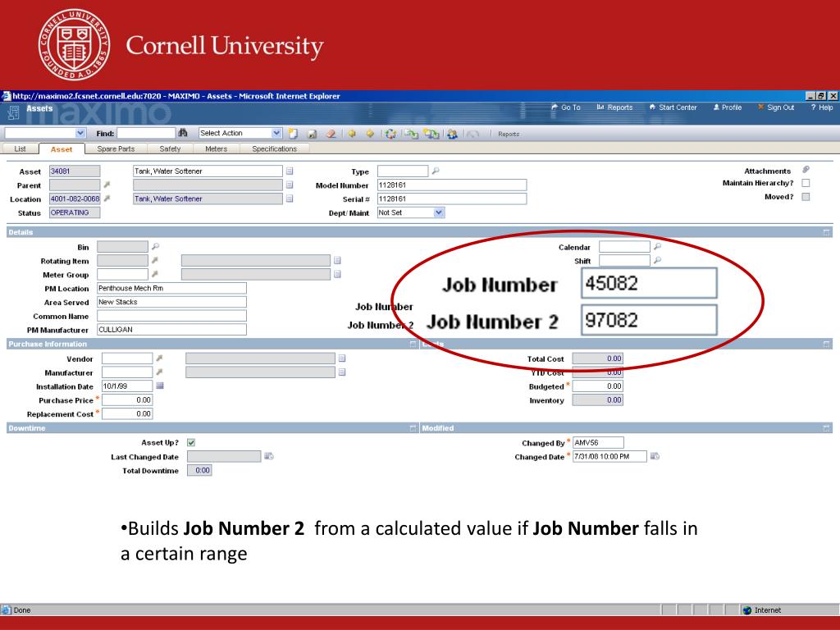The width and height of the screenshot is (840, 630).
Task: Open the Profile link
Action: [x=728, y=107]
